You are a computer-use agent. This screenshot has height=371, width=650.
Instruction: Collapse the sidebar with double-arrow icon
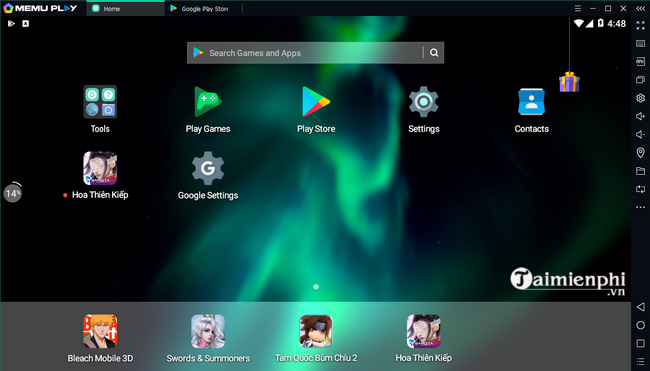pyautogui.click(x=640, y=8)
